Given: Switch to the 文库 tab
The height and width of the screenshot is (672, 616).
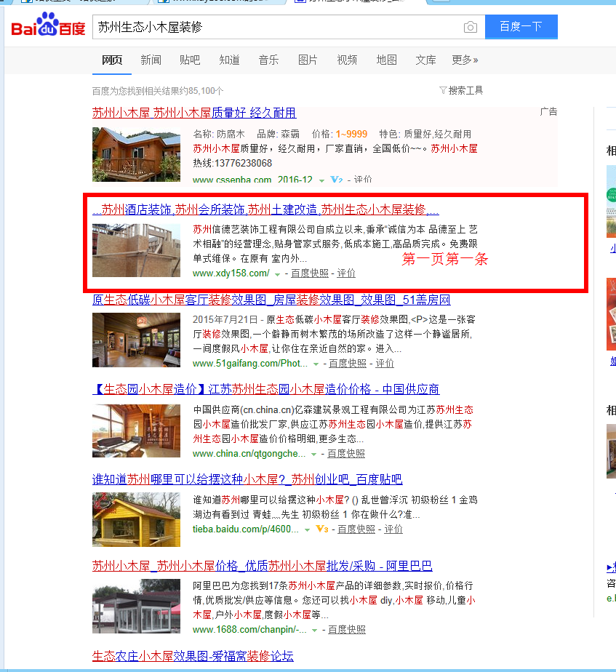Looking at the screenshot, I should [425, 60].
